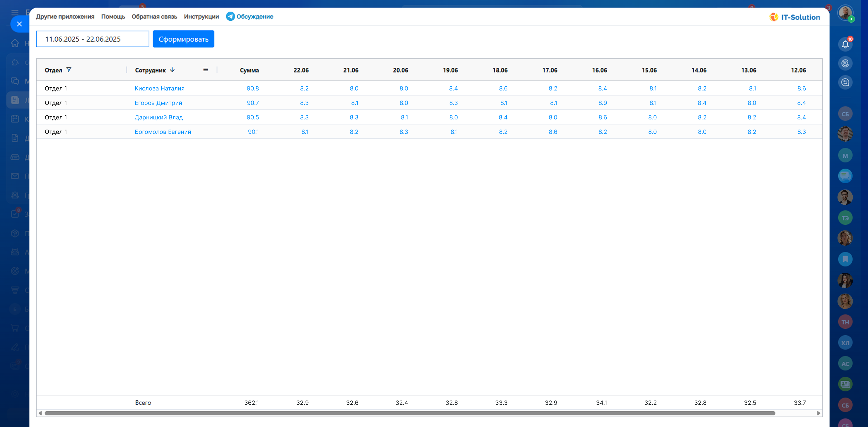Click the Сформировать button

(183, 39)
